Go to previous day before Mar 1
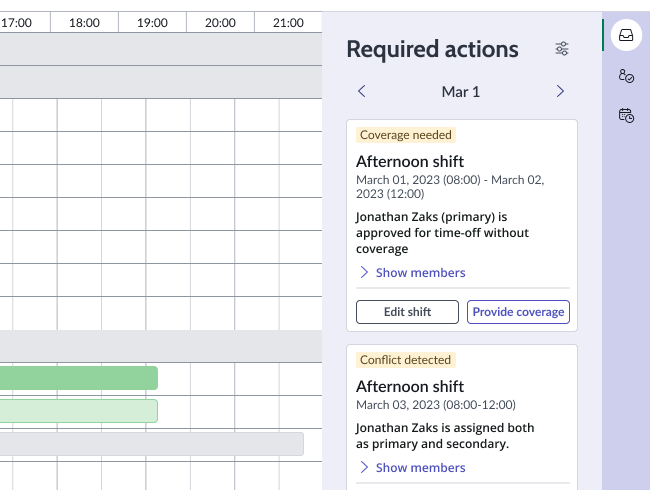 (x=361, y=91)
